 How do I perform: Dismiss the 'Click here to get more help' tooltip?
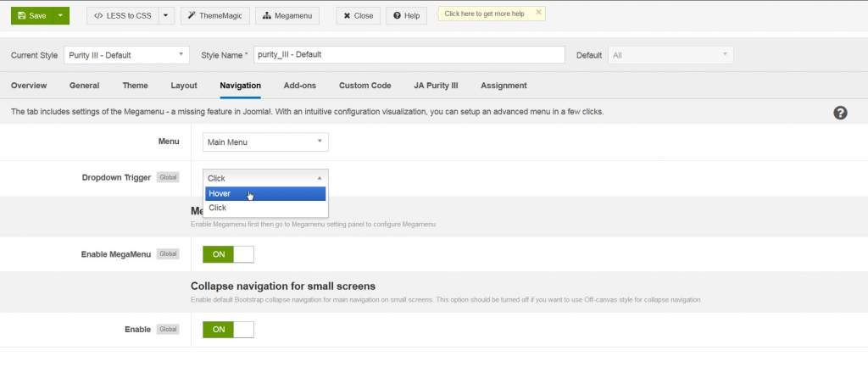point(538,13)
